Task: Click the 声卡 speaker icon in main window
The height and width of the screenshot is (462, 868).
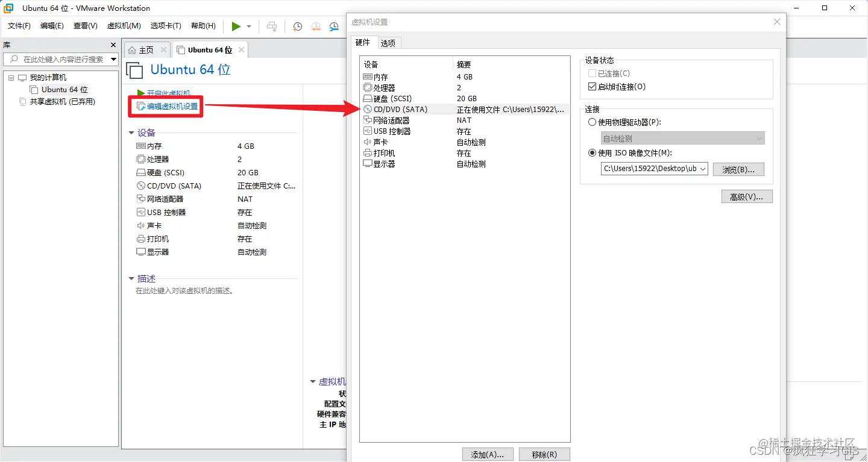Action: [140, 225]
